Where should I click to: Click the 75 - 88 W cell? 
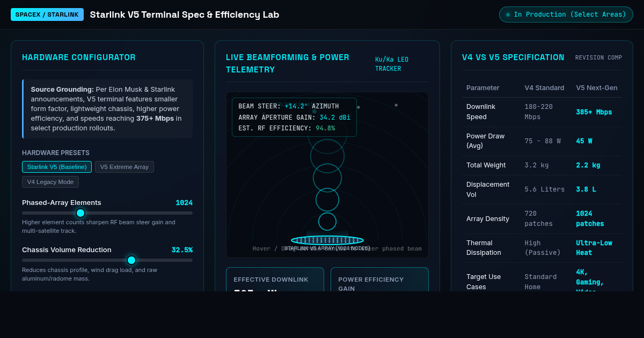pos(543,141)
